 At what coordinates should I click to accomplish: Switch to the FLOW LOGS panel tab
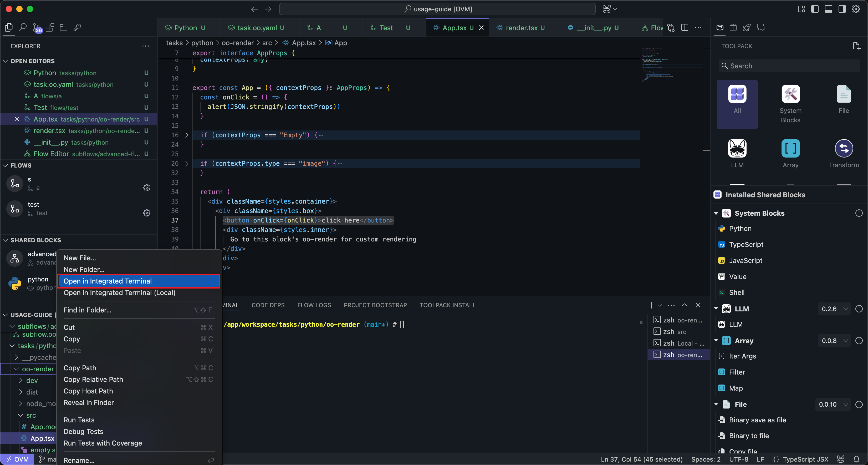[x=314, y=305]
